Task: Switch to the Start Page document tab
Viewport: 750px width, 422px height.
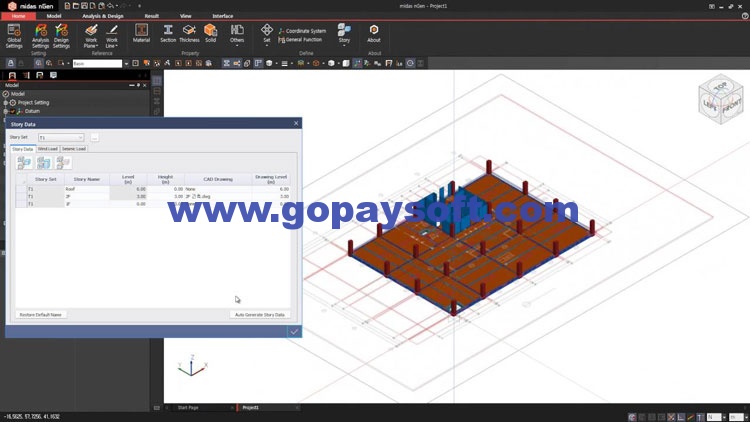Action: [188, 408]
